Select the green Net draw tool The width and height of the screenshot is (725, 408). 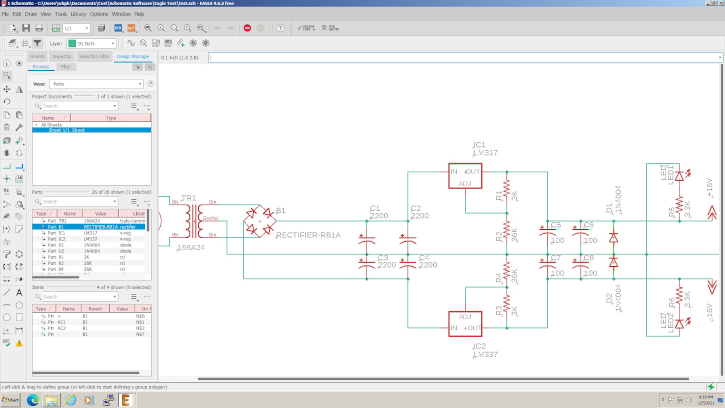6,167
